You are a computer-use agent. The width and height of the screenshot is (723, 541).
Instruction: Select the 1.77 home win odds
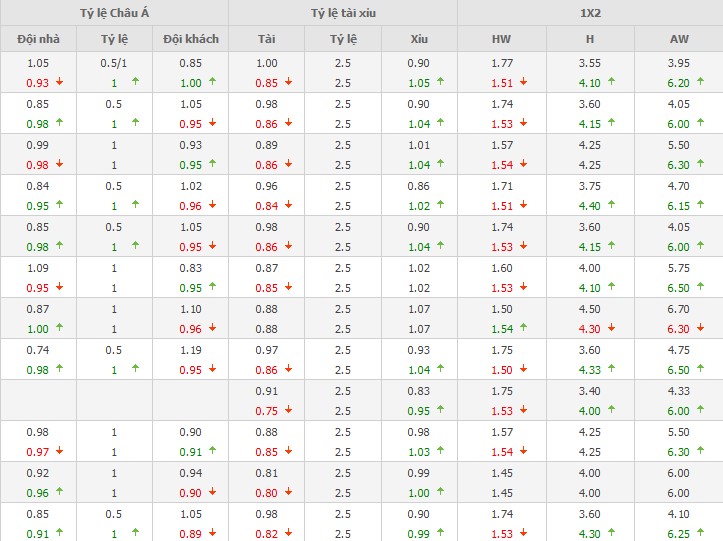click(x=501, y=64)
